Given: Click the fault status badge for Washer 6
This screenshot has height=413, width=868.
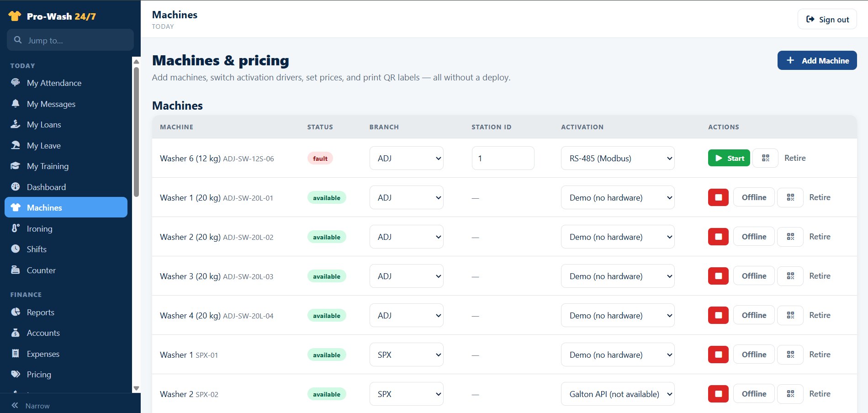Looking at the screenshot, I should tap(320, 159).
